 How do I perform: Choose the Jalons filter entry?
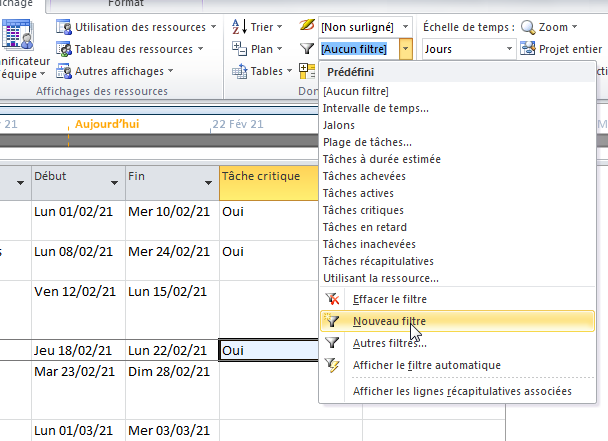339,125
